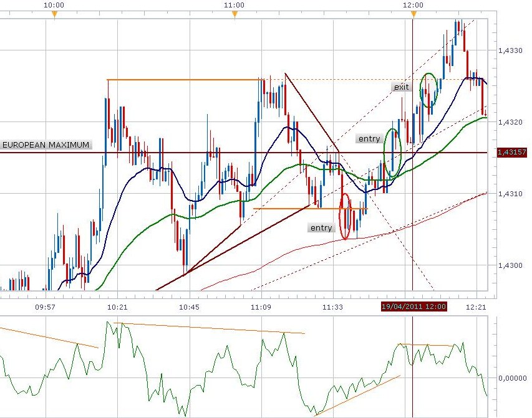Screen dimensions: 532x418
Task: Click the 12:00 orange time marker
Action: pyautogui.click(x=414, y=14)
